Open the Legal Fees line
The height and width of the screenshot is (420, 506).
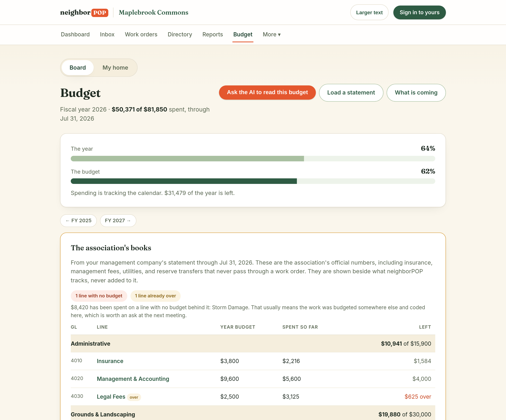pos(111,397)
